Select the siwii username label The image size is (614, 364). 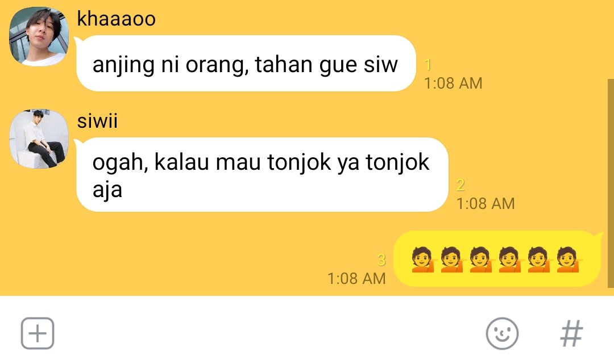97,121
